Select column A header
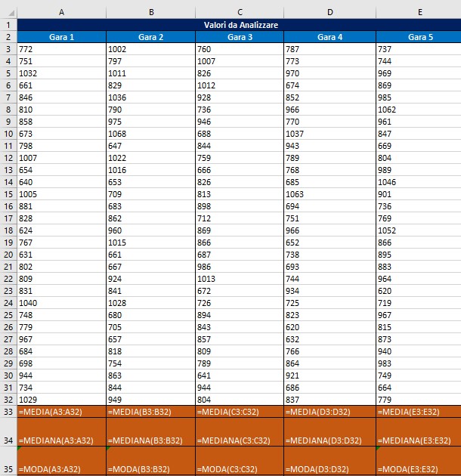This screenshot has width=461, height=476. coord(61,12)
